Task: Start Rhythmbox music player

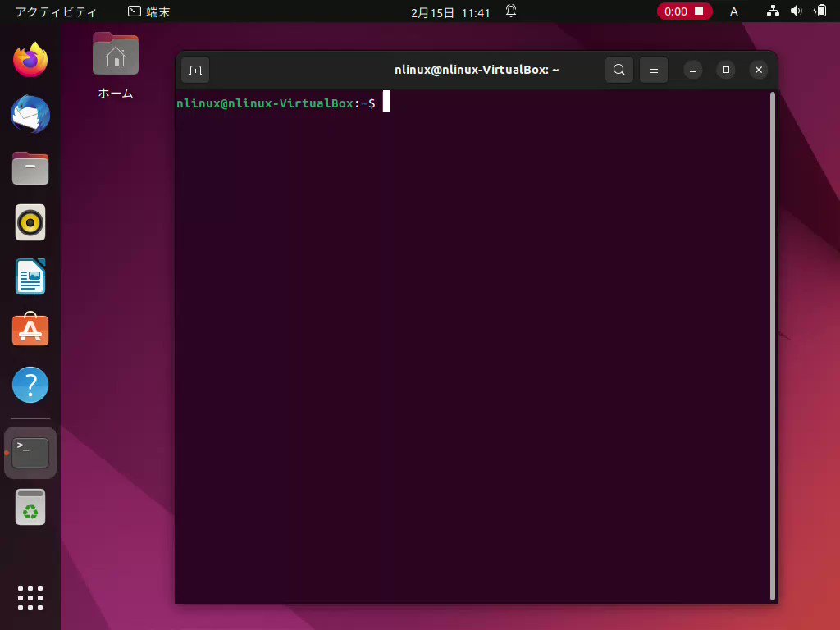Action: tap(30, 222)
